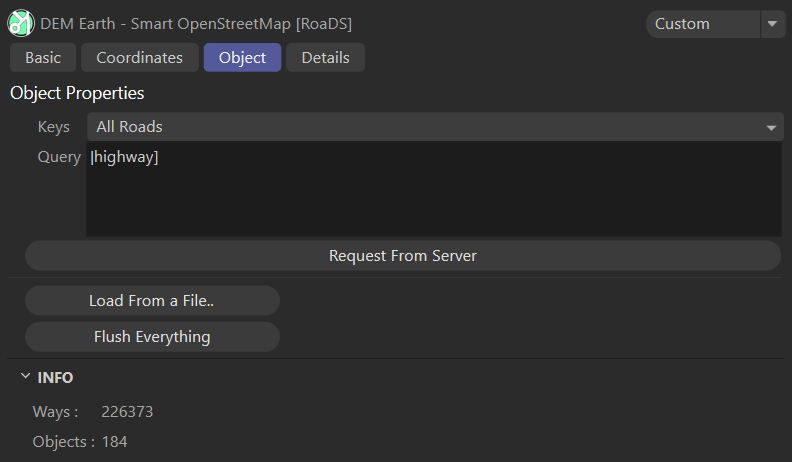Click the Object Properties heading

(x=77, y=93)
